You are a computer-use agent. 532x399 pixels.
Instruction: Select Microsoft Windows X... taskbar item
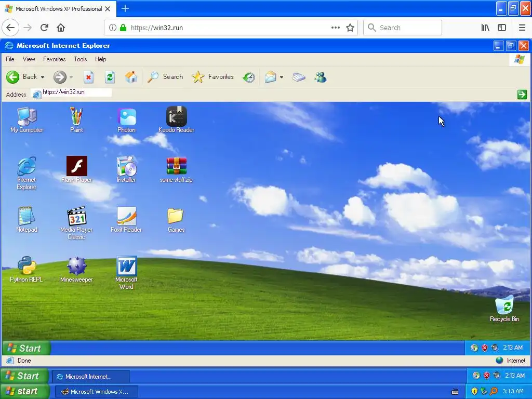[x=96, y=392]
